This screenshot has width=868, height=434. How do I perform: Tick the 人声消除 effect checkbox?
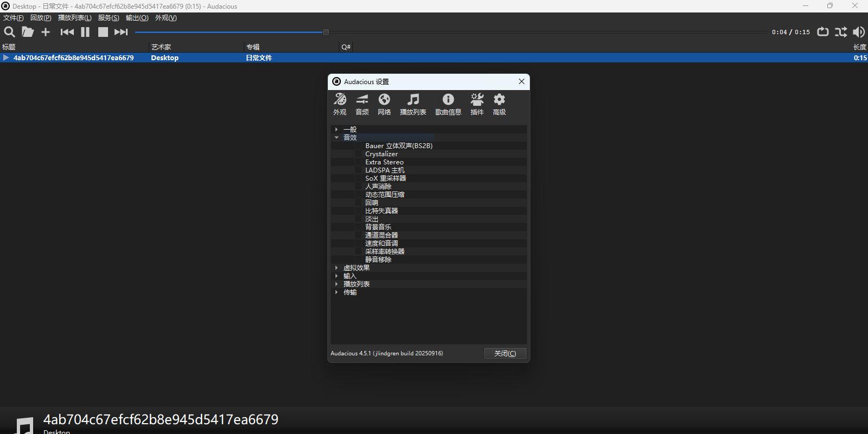358,187
